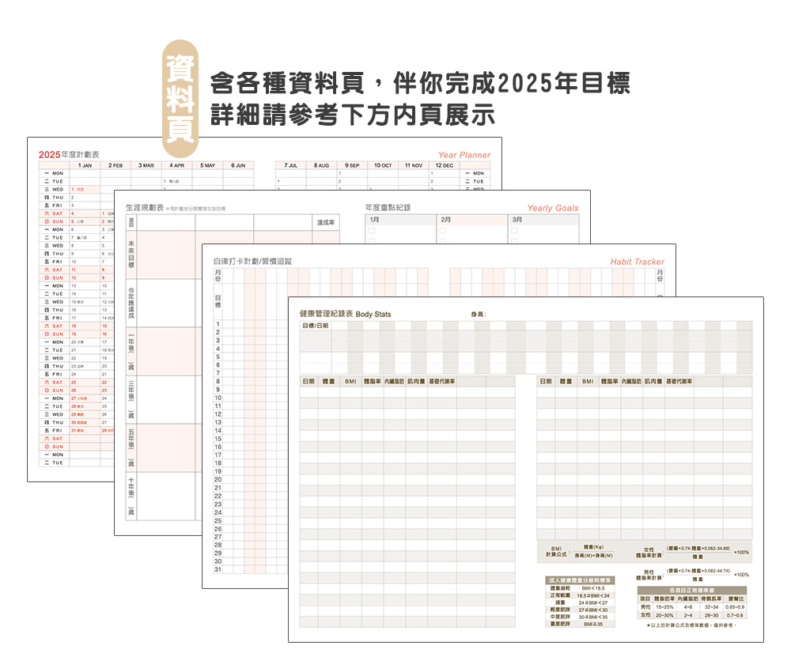Tick the first checkbox under 2月
The width and height of the screenshot is (791, 672).
coord(443,231)
